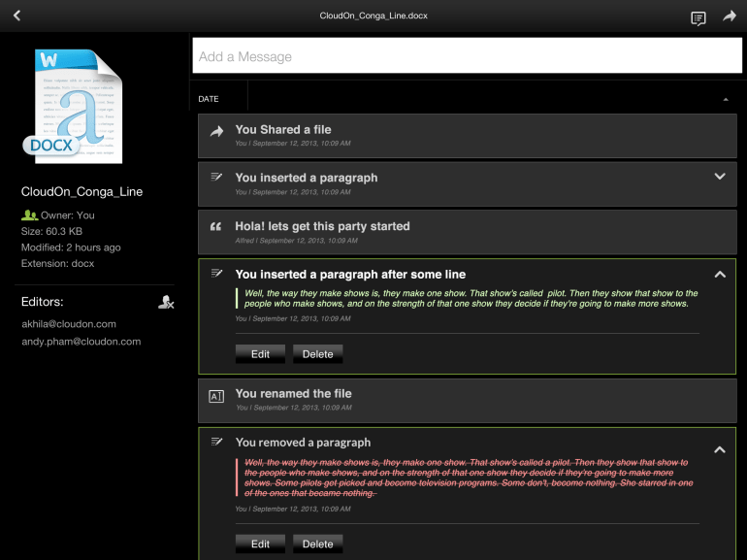Click the 'Modified: 2 hours ago' detail

[71, 247]
